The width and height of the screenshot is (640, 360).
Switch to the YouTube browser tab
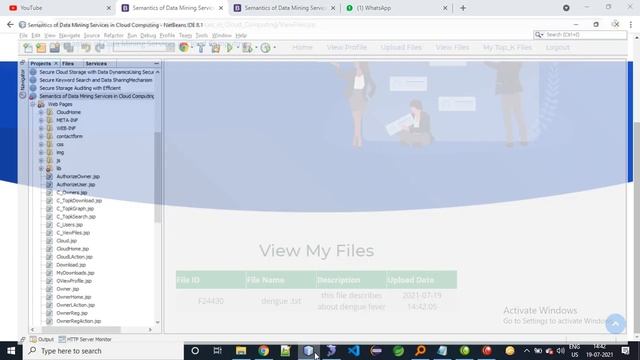(59, 8)
